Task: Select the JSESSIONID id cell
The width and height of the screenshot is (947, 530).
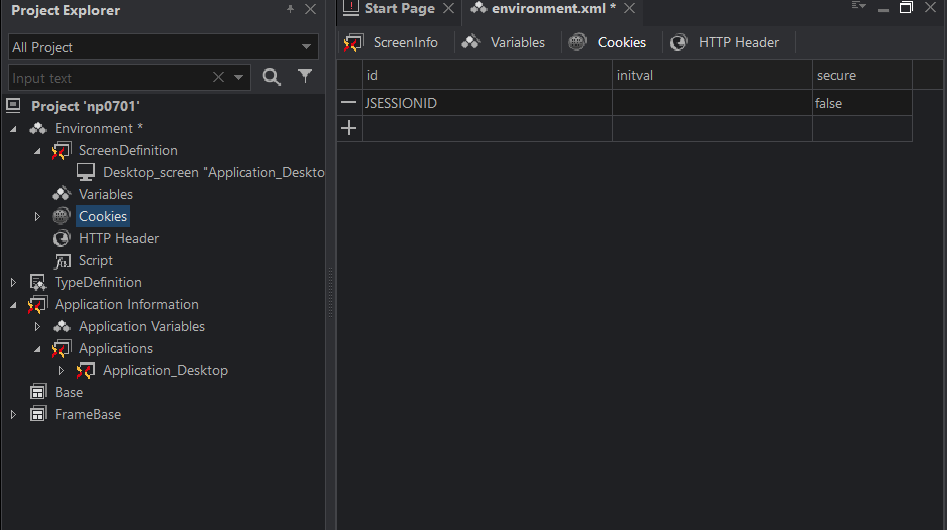Action: pyautogui.click(x=487, y=103)
